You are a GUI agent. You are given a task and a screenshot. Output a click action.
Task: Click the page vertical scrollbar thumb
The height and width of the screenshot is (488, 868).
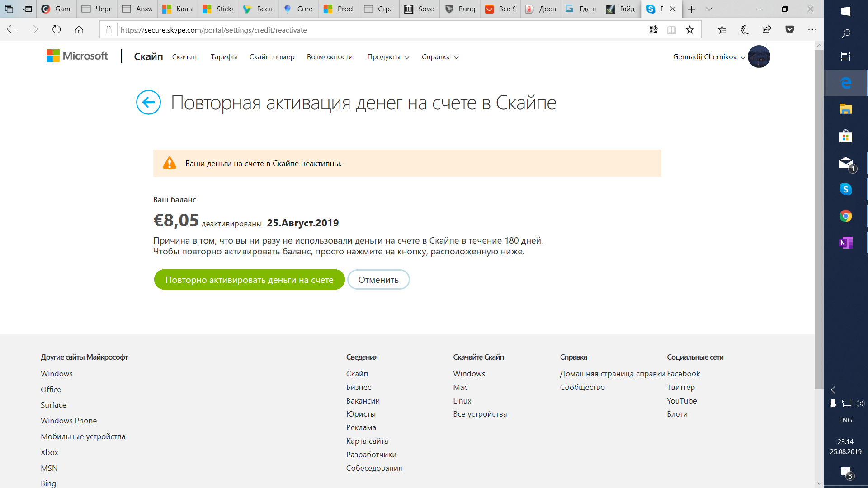[x=819, y=220]
